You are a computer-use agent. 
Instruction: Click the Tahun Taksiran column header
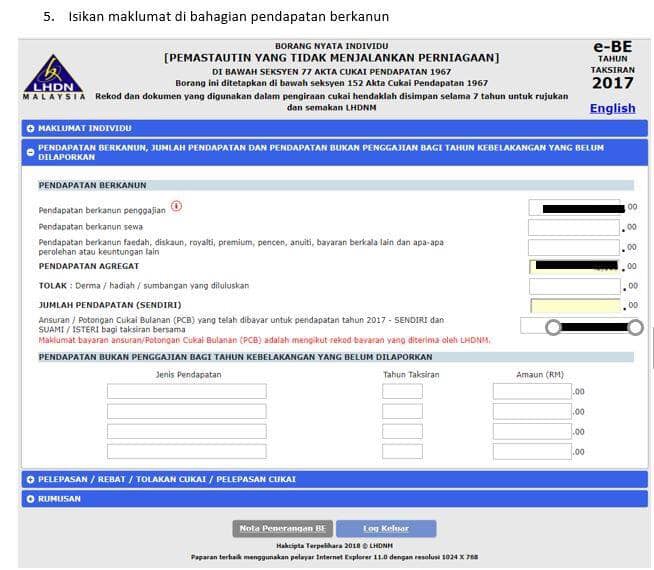point(411,374)
